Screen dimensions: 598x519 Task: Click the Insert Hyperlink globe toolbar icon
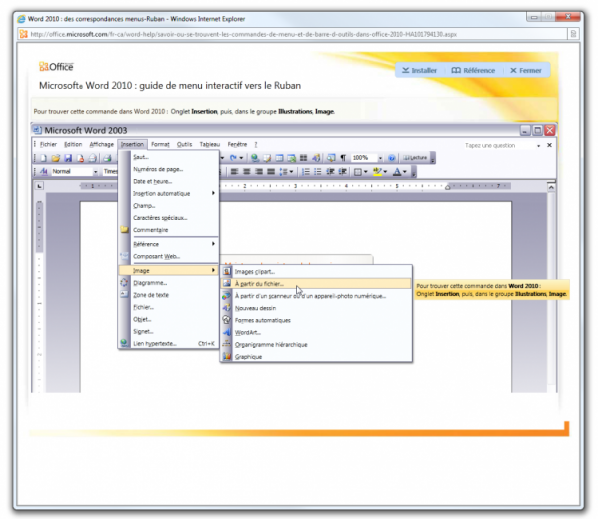[255, 157]
